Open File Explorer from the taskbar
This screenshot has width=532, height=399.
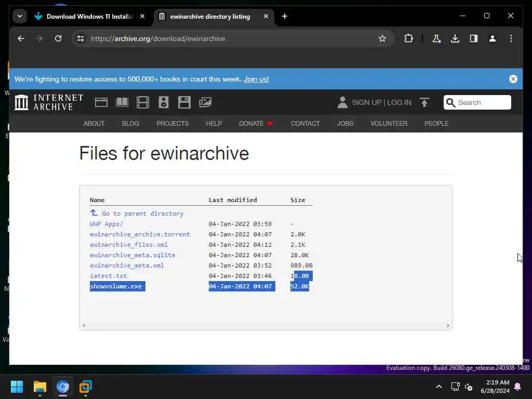point(39,387)
